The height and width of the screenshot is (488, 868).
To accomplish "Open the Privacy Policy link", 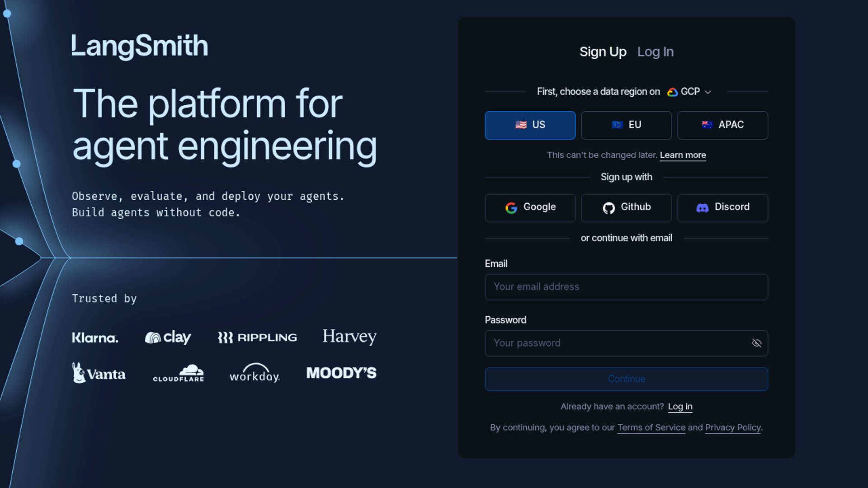I will tap(732, 427).
